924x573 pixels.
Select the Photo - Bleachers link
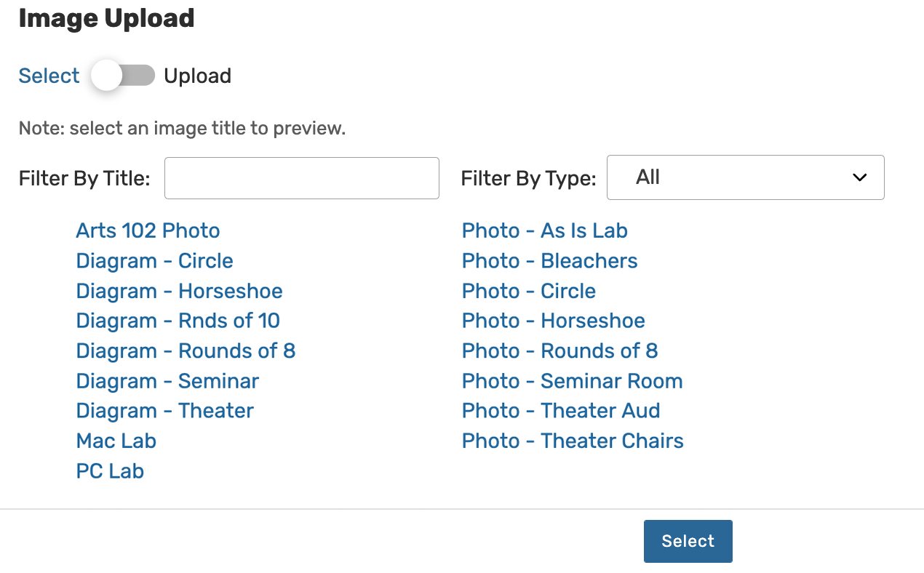[549, 261]
